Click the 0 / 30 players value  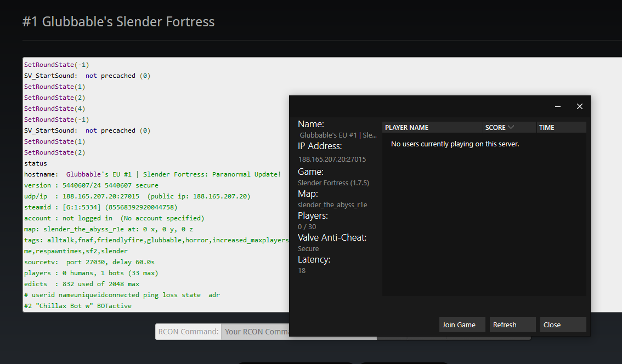307,227
